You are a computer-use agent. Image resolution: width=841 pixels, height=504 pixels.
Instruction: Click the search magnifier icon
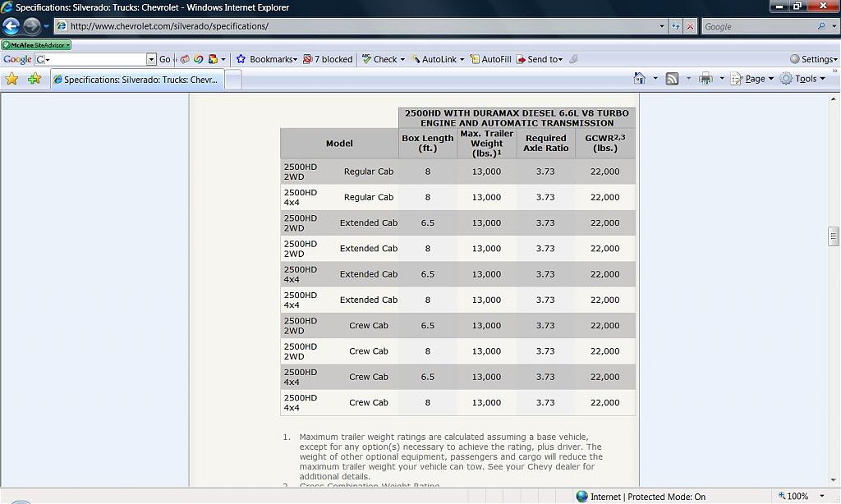click(x=822, y=26)
